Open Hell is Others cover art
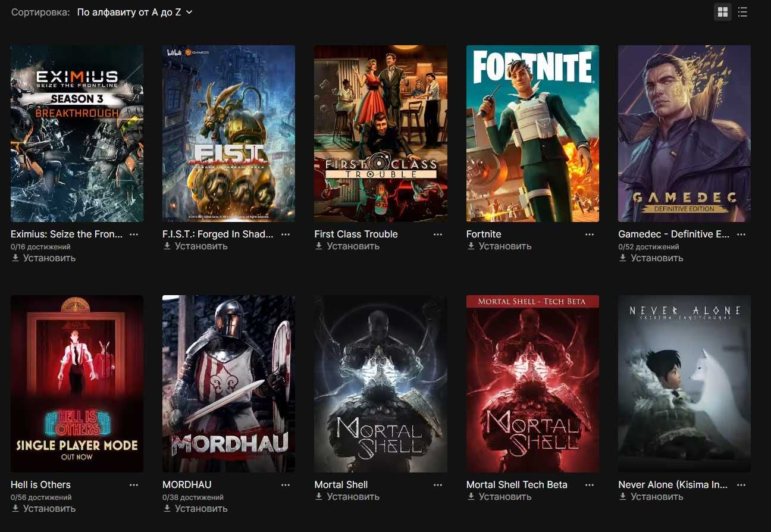The height and width of the screenshot is (532, 771). click(x=77, y=384)
